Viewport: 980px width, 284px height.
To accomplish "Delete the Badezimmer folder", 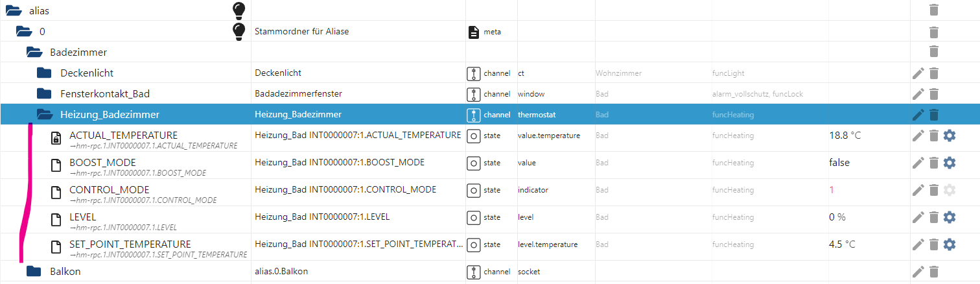I will coord(933,52).
